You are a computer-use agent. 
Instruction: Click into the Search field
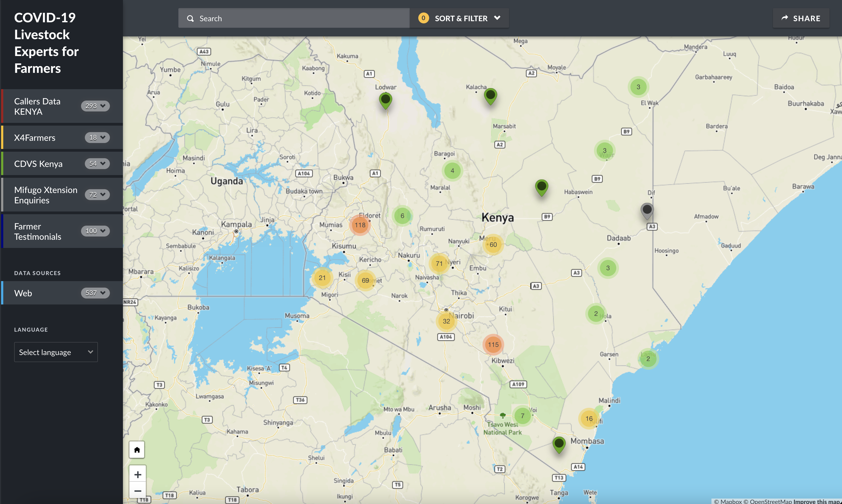point(294,18)
